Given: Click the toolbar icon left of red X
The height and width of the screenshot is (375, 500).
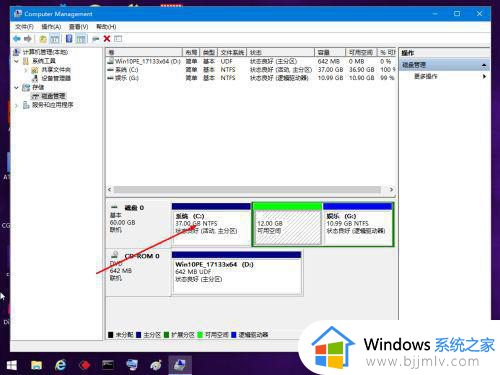Looking at the screenshot, I should tap(96, 39).
